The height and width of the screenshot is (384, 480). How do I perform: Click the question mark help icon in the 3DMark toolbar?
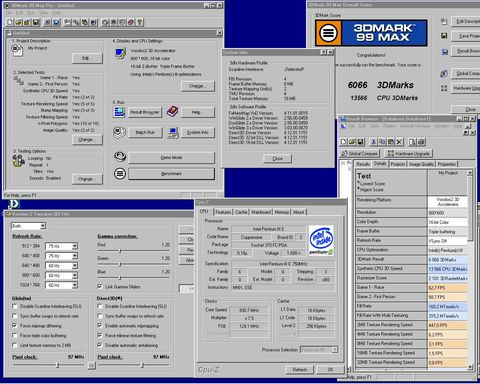[140, 22]
